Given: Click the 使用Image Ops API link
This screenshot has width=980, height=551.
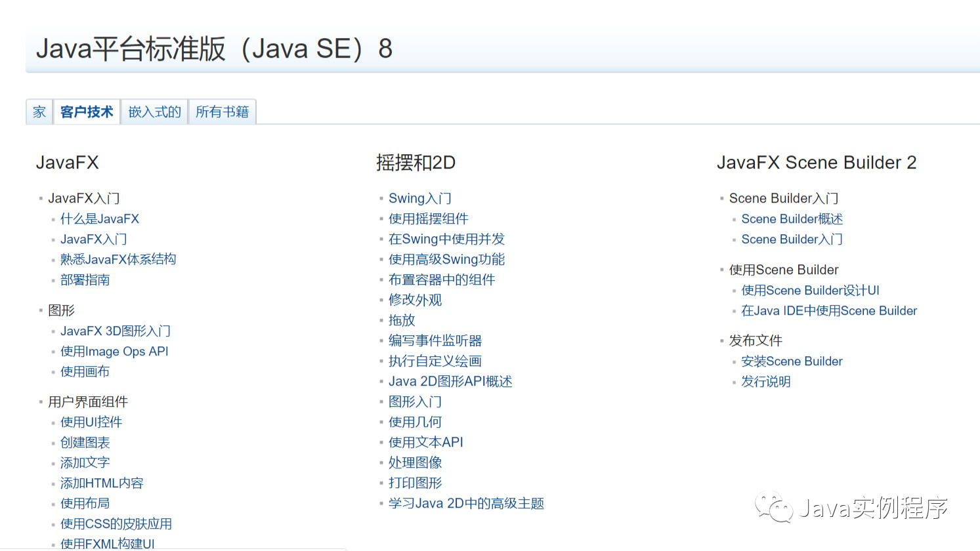Looking at the screenshot, I should [114, 352].
